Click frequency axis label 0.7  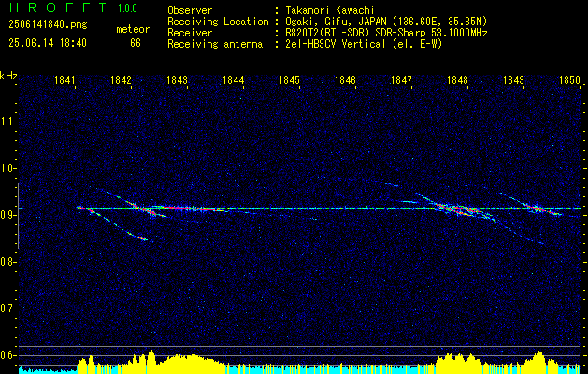click(8, 309)
